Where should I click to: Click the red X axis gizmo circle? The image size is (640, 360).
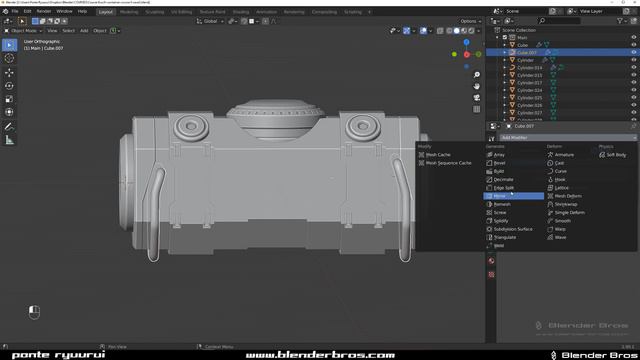coord(467,54)
